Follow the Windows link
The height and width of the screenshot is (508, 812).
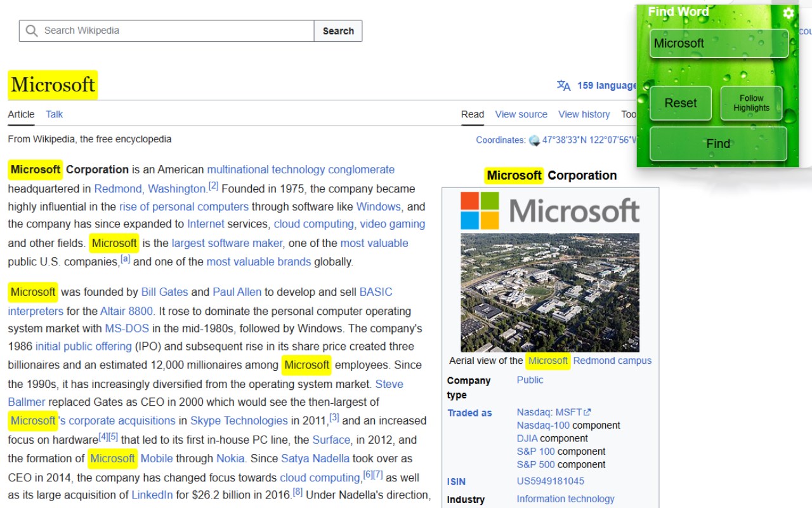click(x=379, y=206)
